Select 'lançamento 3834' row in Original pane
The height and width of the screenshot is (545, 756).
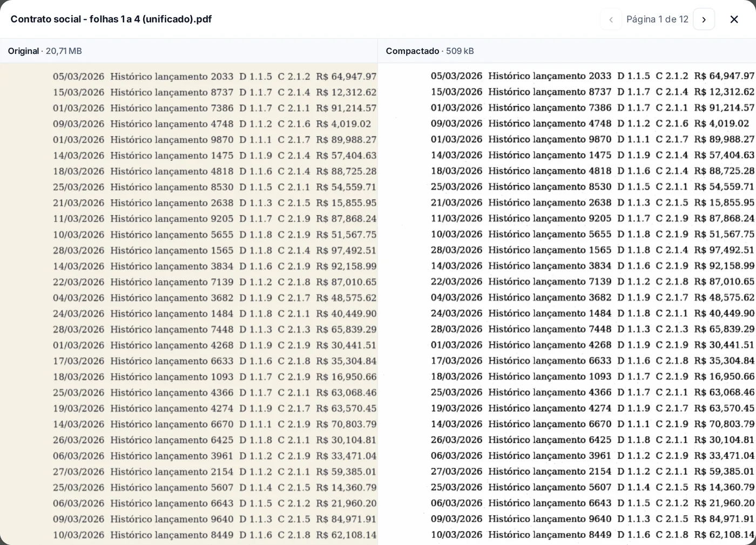click(215, 266)
